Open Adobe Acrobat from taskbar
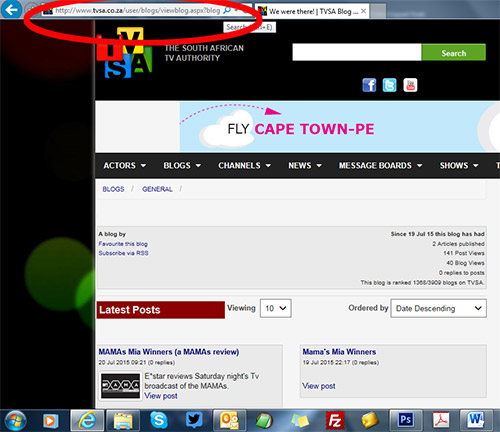The width and height of the screenshot is (500, 432). (441, 420)
